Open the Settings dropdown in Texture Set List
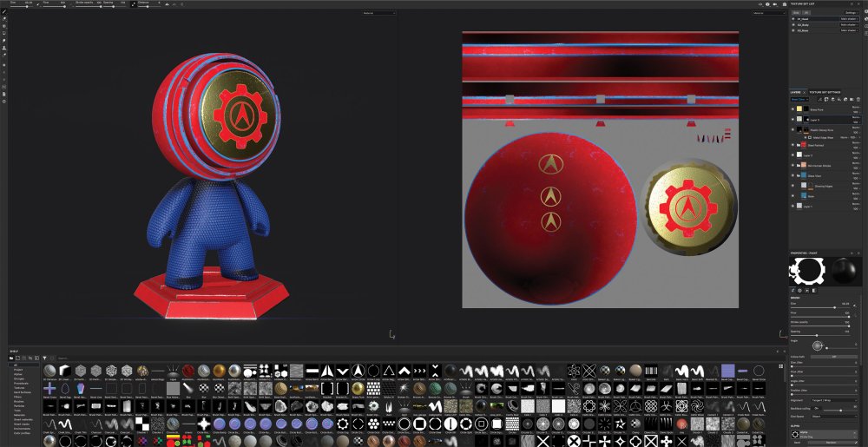The image size is (868, 447). [851, 13]
